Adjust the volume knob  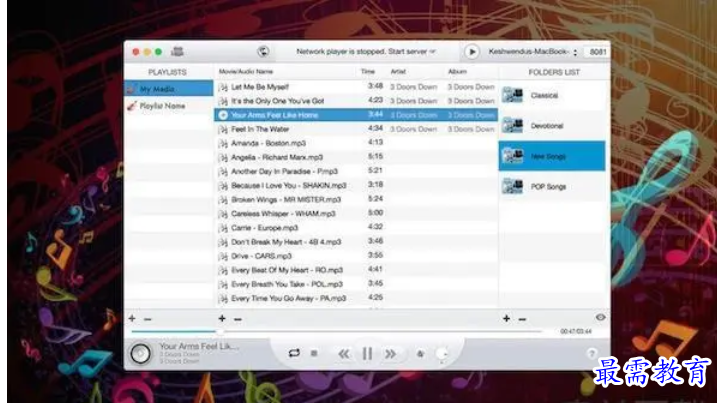[x=442, y=354]
